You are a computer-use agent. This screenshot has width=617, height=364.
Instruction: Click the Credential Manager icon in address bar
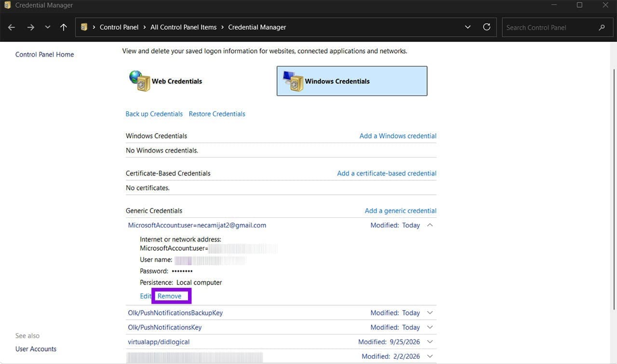[x=84, y=27]
